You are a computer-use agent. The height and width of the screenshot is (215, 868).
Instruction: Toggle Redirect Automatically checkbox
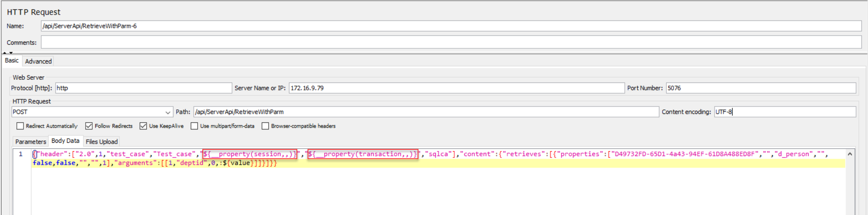point(20,126)
